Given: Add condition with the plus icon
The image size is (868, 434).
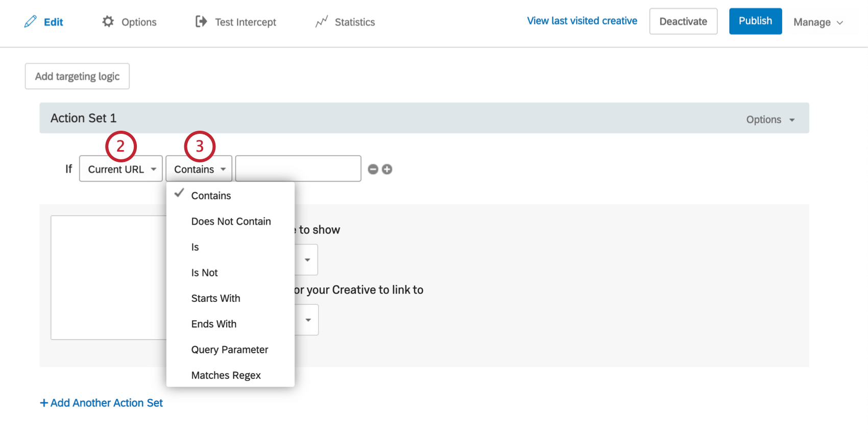Looking at the screenshot, I should [x=387, y=169].
